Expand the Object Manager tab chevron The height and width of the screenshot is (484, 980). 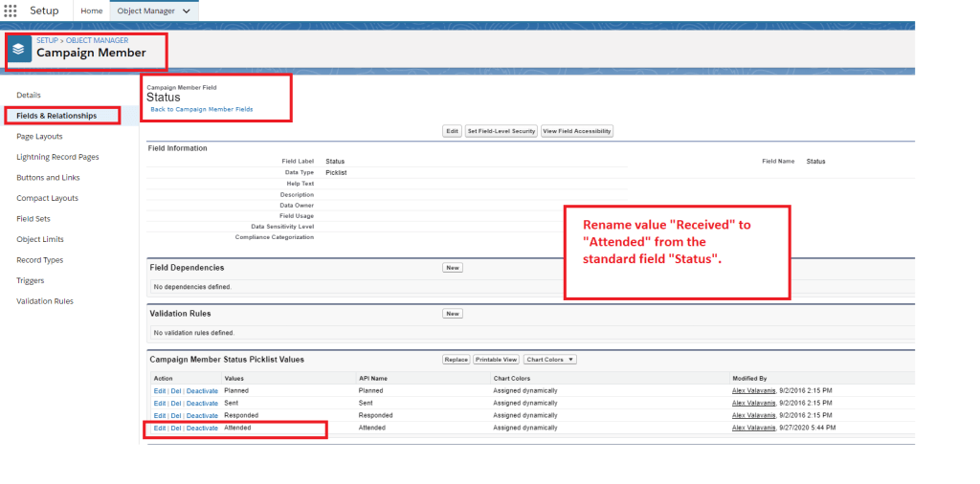(x=186, y=11)
